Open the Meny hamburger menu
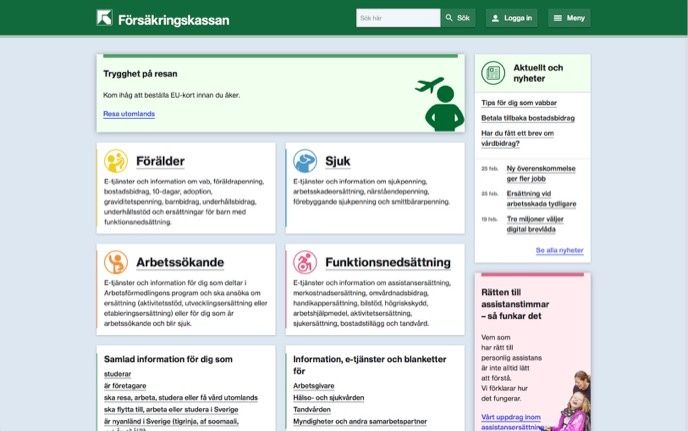Screen dimensions: 688x431 569,18
